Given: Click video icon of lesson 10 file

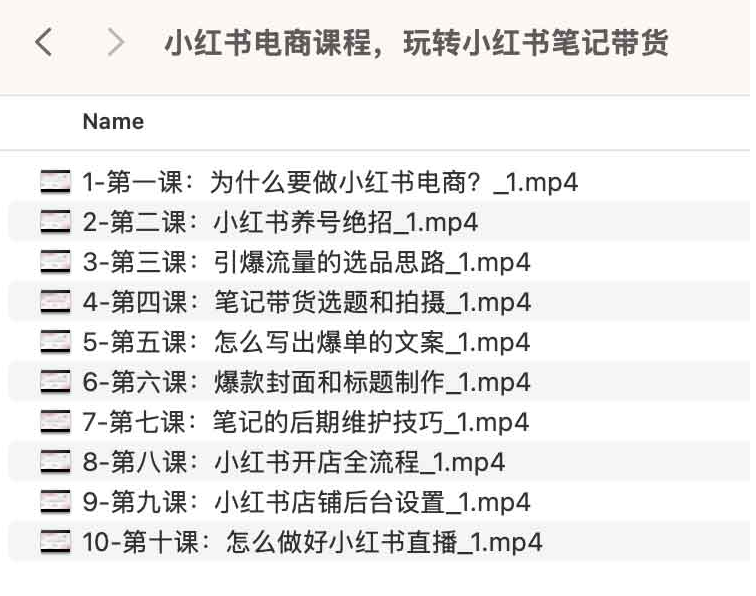Looking at the screenshot, I should 55,542.
